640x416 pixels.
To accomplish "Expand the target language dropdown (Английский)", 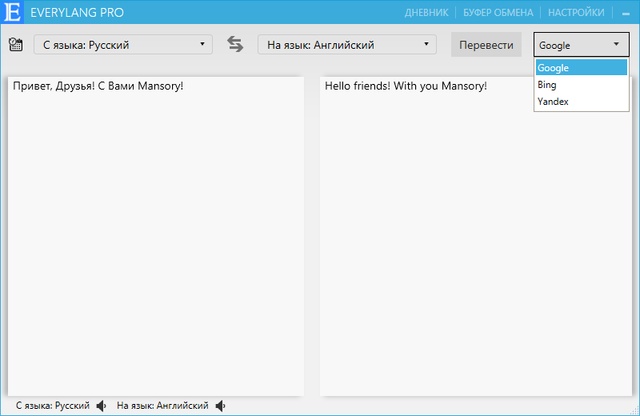I will [347, 44].
